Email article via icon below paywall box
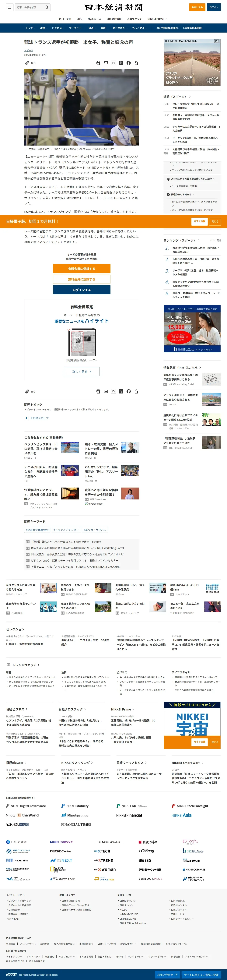Image resolution: width=227 pixels, height=980 pixels. coord(106,391)
